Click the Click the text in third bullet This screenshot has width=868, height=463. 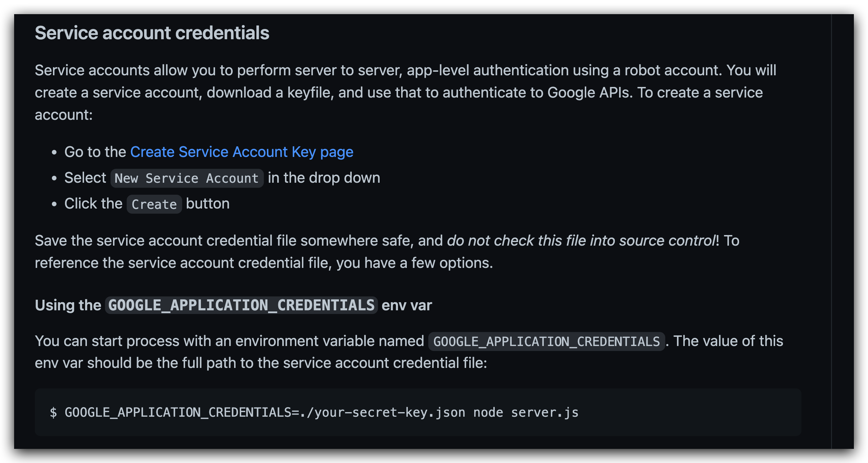tap(93, 204)
